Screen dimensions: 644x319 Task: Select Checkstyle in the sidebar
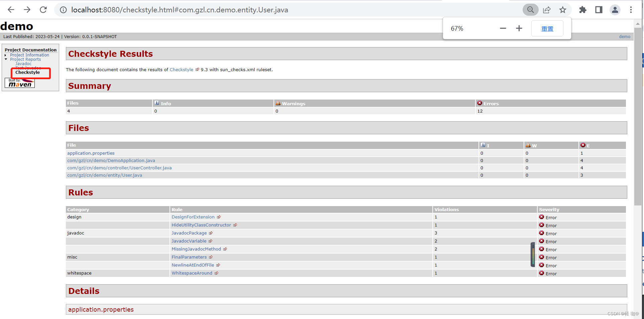(27, 72)
